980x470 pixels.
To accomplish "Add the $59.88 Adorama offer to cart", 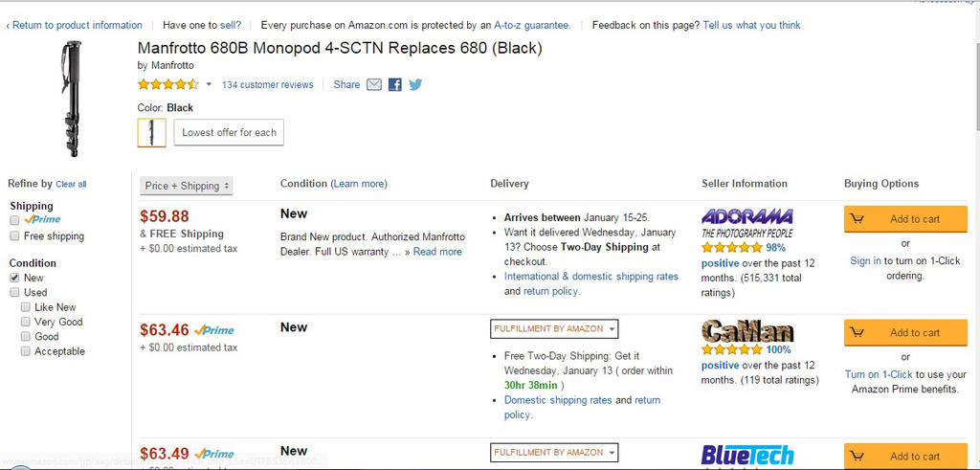I will [905, 218].
